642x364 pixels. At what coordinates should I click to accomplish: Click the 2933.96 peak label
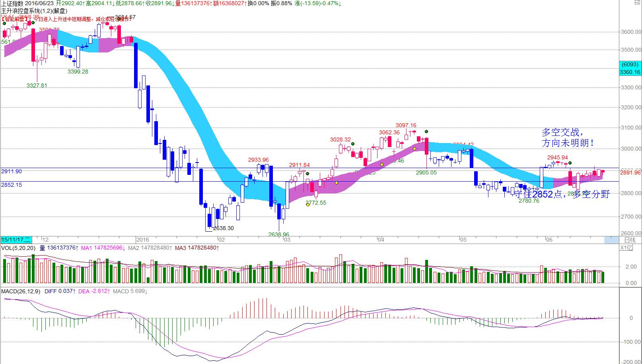(x=258, y=160)
